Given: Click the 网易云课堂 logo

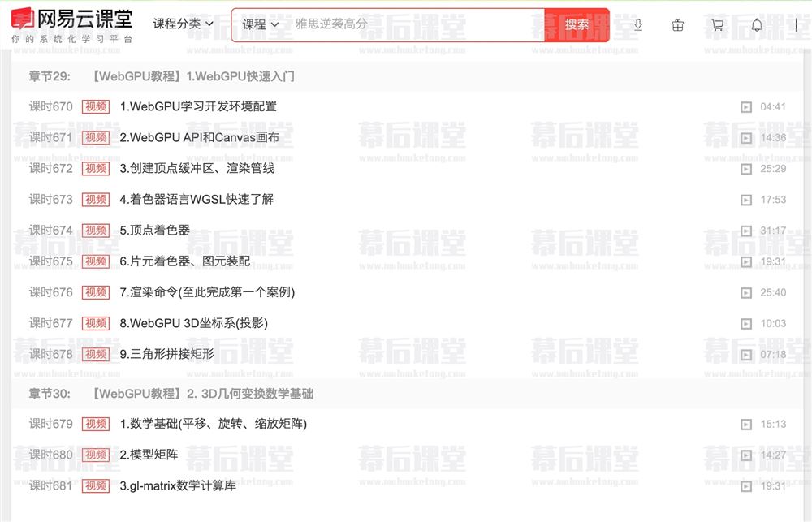Looking at the screenshot, I should coord(72,25).
